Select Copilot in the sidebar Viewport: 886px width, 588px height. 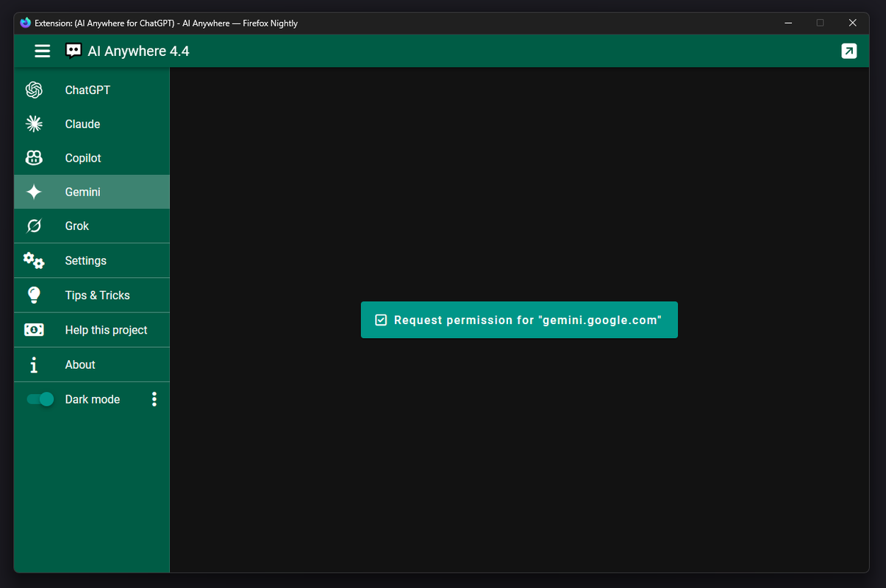click(92, 157)
